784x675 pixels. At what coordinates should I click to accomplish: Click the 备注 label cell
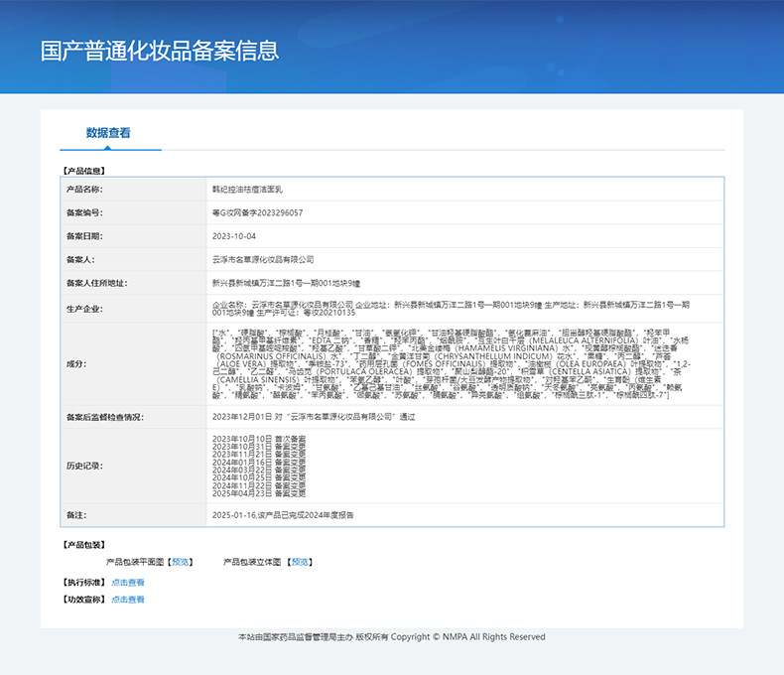(x=134, y=515)
